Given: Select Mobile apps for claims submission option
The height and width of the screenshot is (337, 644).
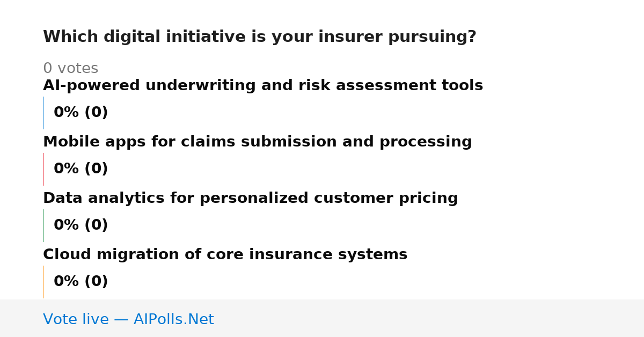Looking at the screenshot, I should pos(258,142).
